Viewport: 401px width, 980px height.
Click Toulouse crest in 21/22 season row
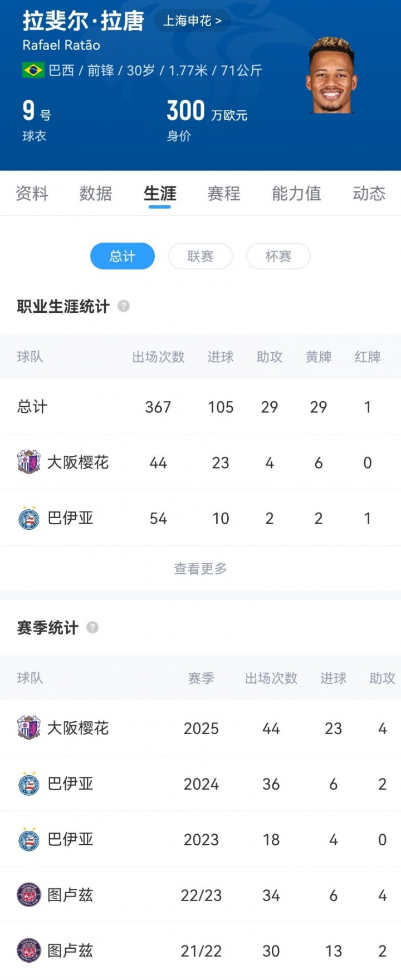[x=28, y=951]
